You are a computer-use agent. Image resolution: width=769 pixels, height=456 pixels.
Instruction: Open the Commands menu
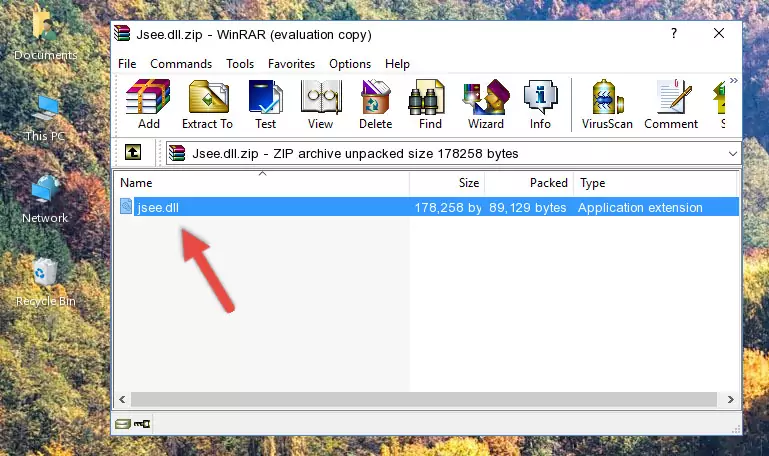[x=181, y=64]
